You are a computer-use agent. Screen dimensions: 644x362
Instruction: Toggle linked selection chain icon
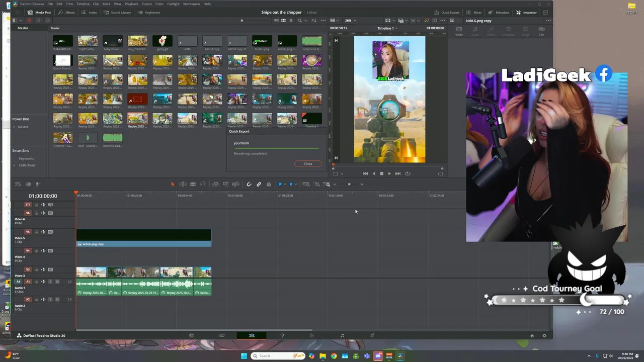coord(259,185)
